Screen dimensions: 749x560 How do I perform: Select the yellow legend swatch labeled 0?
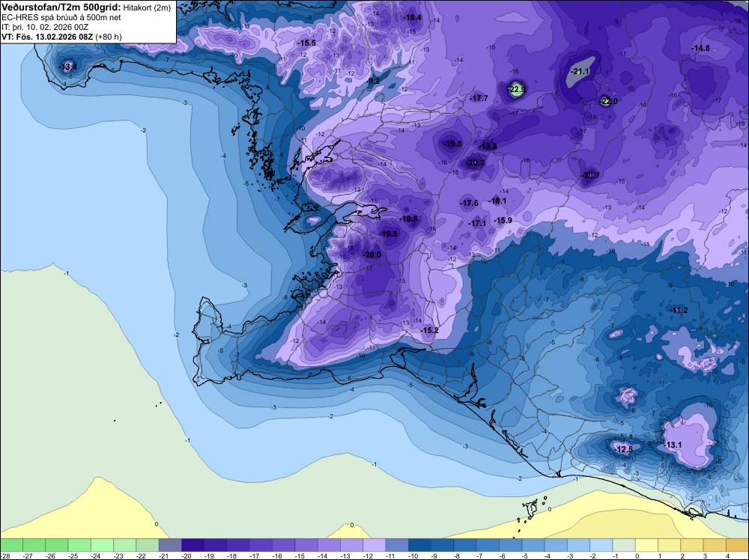tap(647, 545)
